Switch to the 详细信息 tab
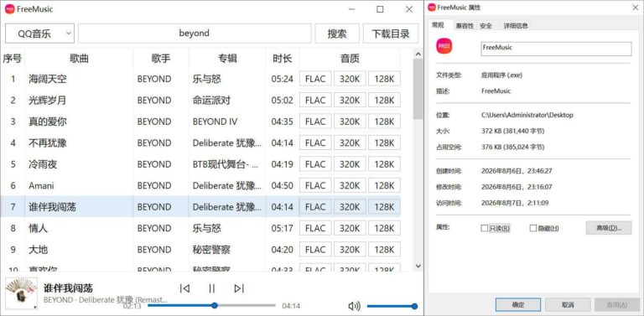644x316 pixels. click(x=516, y=25)
